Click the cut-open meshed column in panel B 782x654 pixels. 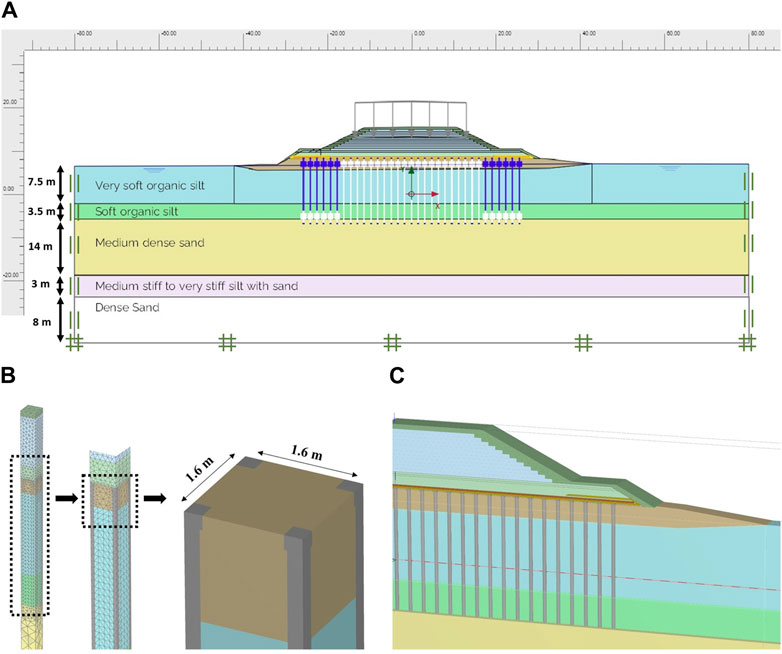tap(110, 548)
